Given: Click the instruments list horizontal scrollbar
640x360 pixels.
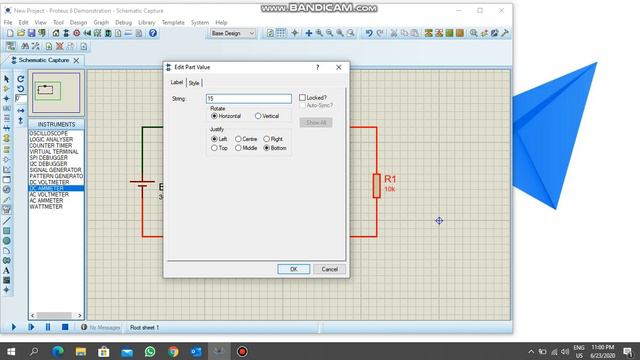Looking at the screenshot, I should tap(56, 316).
